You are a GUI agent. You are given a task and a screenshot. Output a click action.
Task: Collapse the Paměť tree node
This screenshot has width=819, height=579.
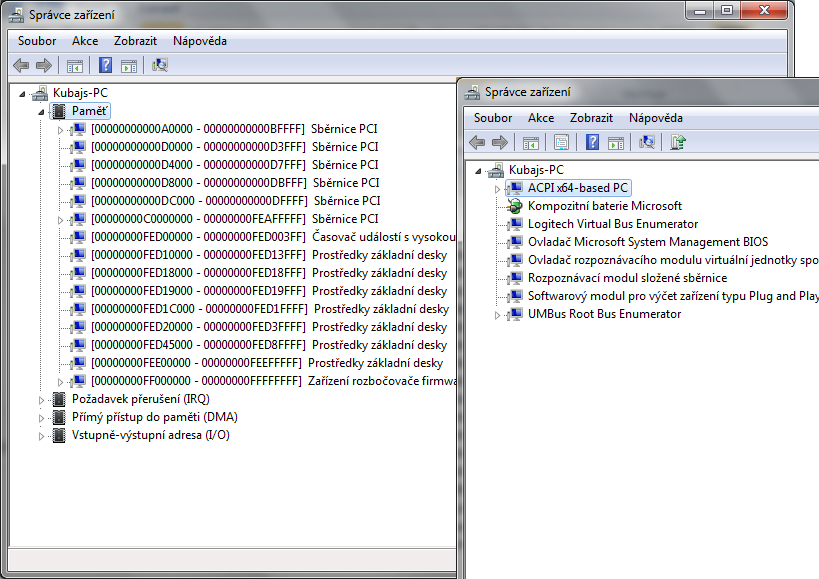pyautogui.click(x=42, y=111)
